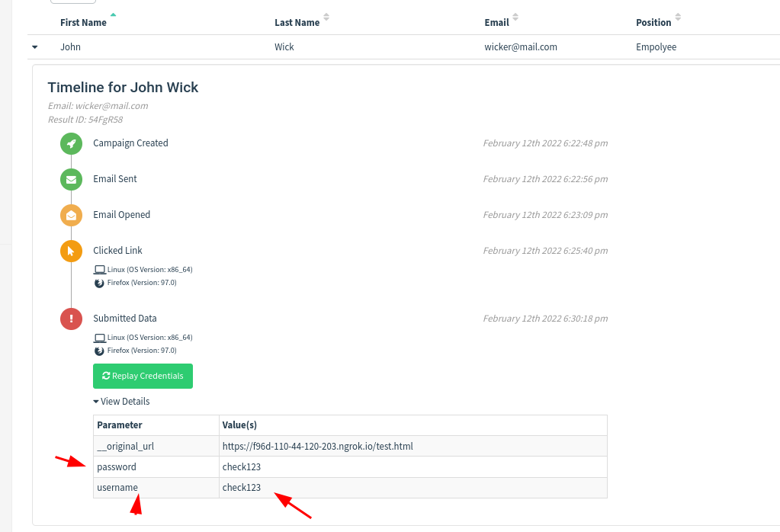The height and width of the screenshot is (532, 780).
Task: Click the Email: wicker@mail.com subtitle
Action: pyautogui.click(x=98, y=105)
